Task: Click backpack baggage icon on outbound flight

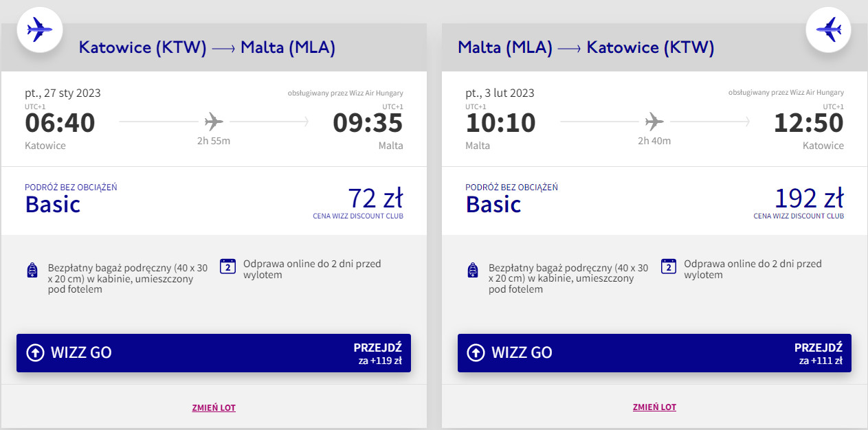Action: pyautogui.click(x=32, y=270)
